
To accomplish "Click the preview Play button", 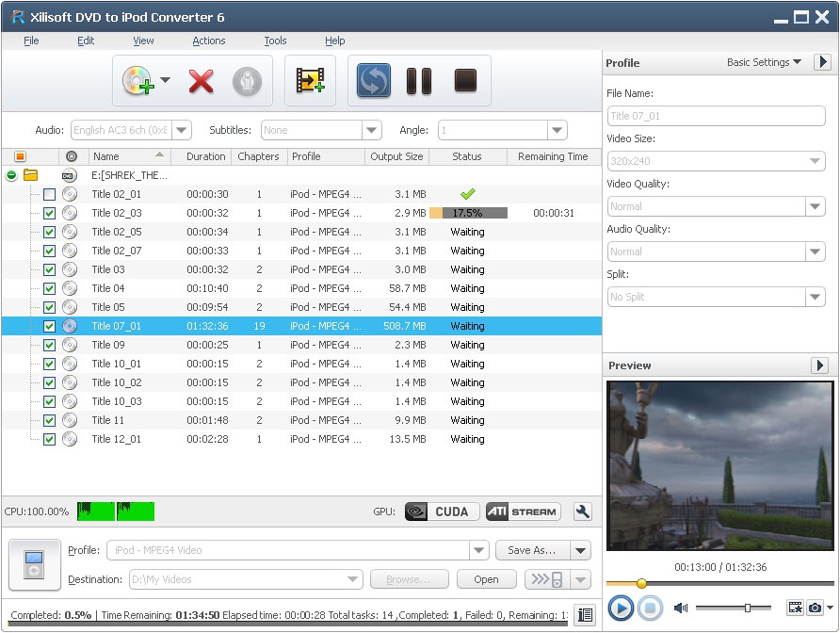I will [621, 609].
